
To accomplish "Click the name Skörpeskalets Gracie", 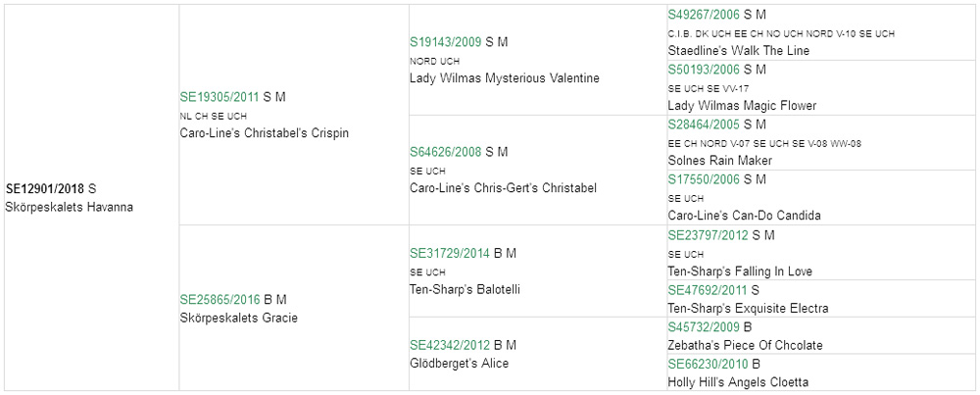I will [239, 318].
